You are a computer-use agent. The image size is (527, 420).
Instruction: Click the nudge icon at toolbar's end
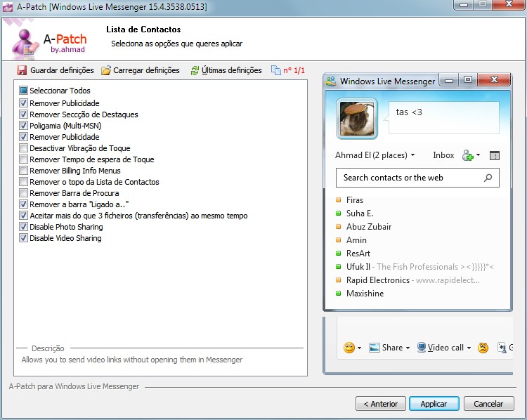pos(502,348)
